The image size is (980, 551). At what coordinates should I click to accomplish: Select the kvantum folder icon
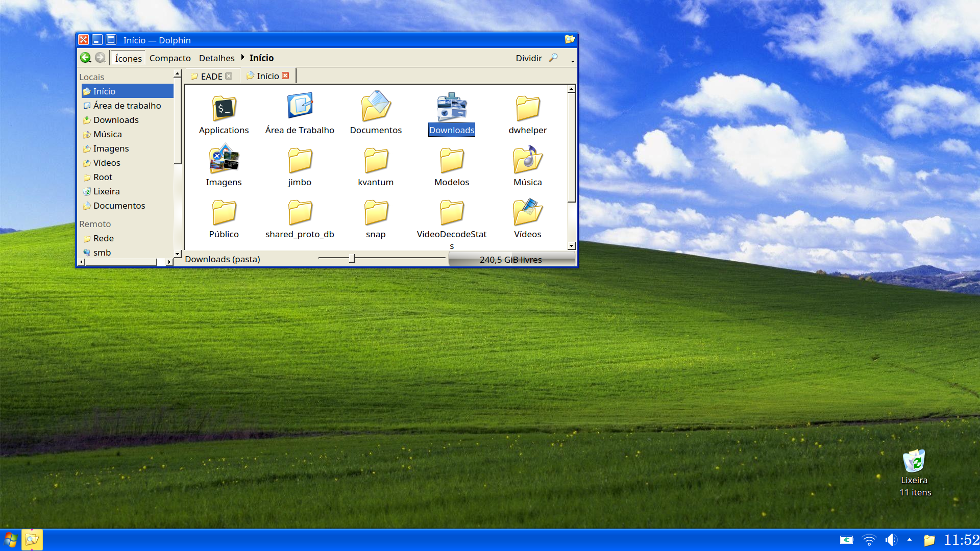coord(376,161)
